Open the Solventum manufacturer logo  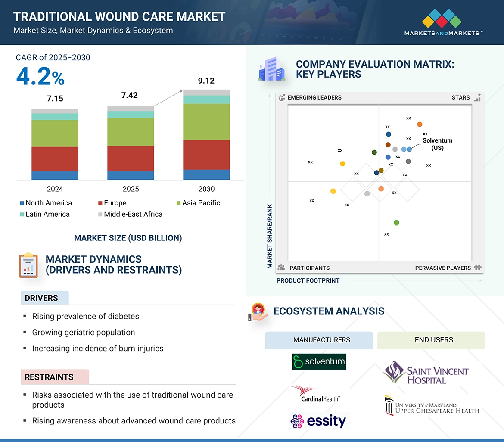(x=319, y=362)
